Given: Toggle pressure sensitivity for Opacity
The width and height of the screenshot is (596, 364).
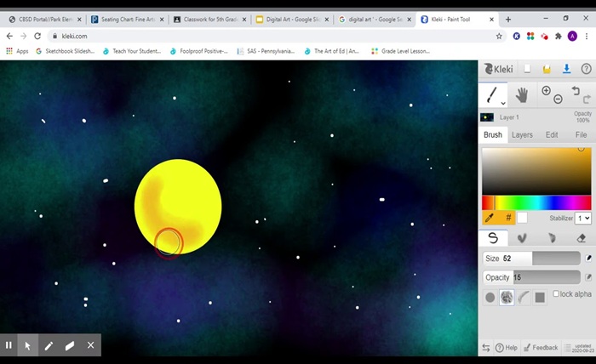Looking at the screenshot, I should coord(588,277).
